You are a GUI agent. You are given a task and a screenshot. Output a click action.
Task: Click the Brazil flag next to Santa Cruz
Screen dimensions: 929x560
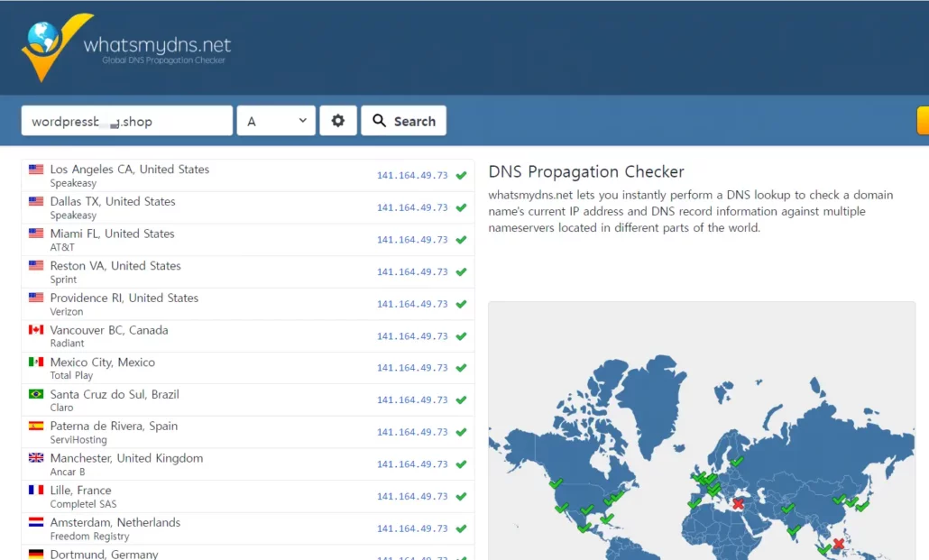point(36,393)
